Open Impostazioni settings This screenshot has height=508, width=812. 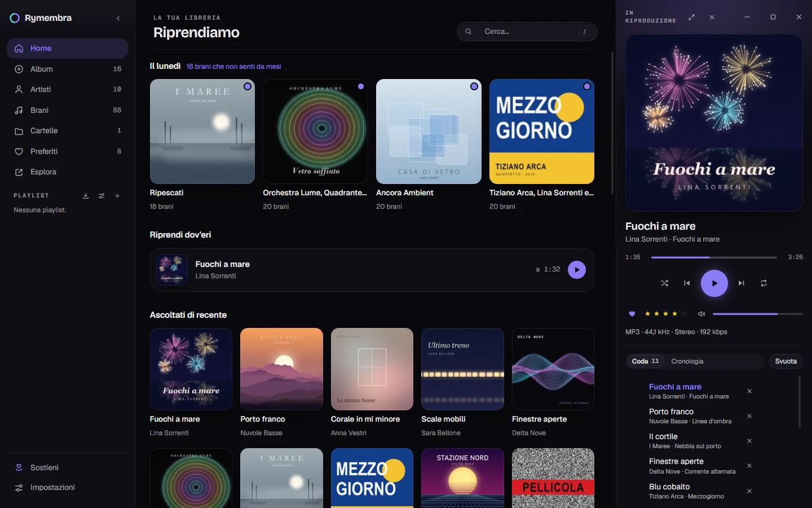point(68,487)
